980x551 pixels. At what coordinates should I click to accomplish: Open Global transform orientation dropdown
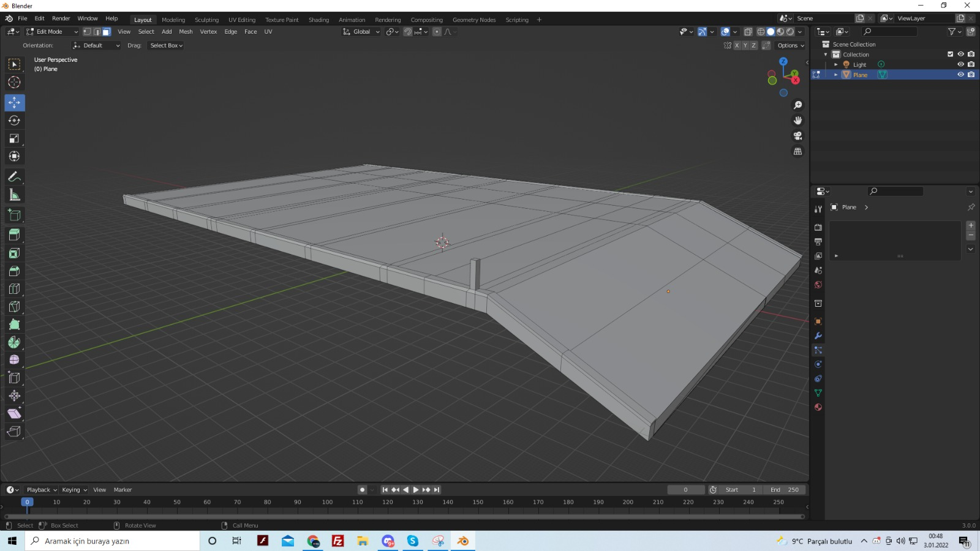(361, 32)
